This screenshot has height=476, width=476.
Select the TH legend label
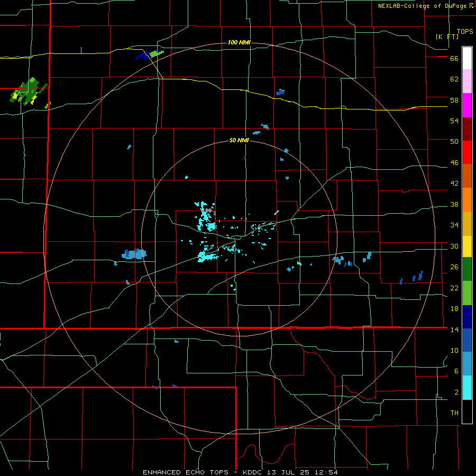pos(454,413)
